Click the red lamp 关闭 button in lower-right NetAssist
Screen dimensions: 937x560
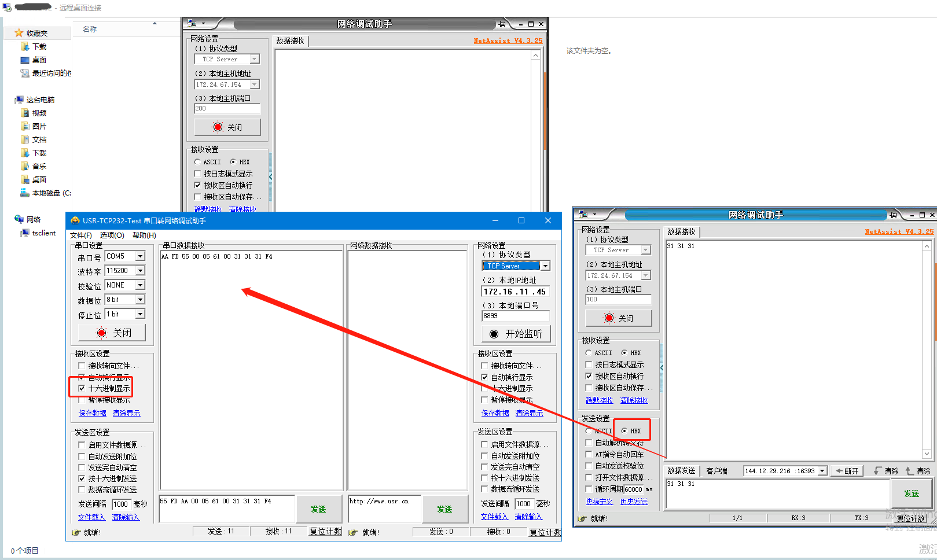[x=619, y=318]
